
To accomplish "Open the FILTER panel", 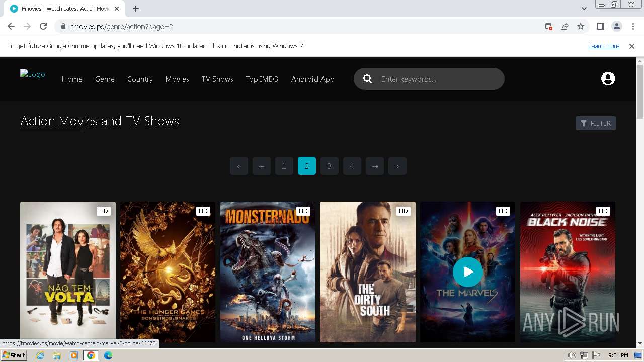I will point(596,123).
